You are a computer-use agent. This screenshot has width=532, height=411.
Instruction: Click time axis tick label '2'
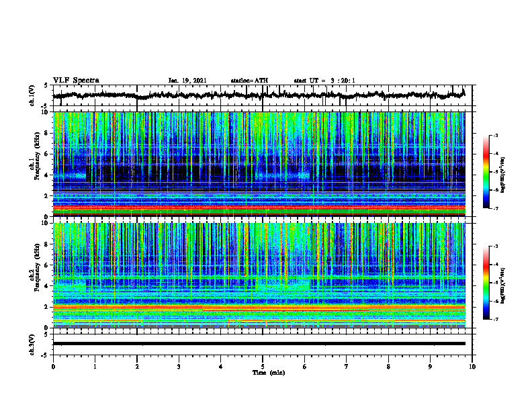pyautogui.click(x=137, y=367)
